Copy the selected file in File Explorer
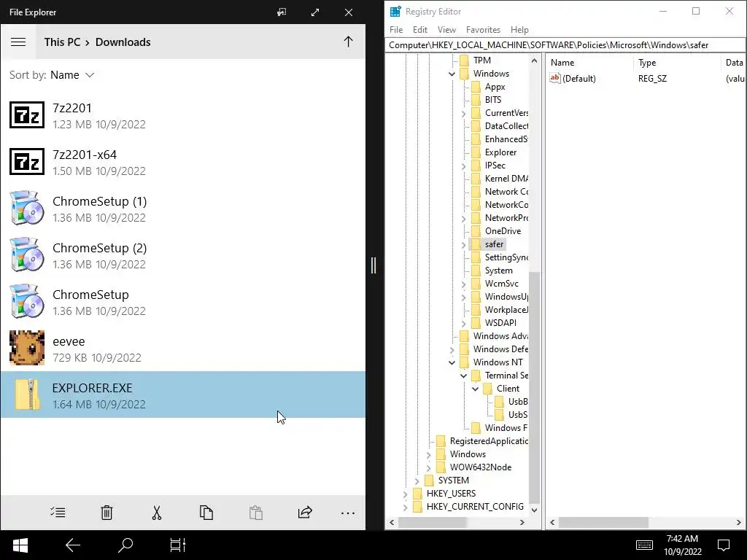This screenshot has height=560, width=747. 206,513
